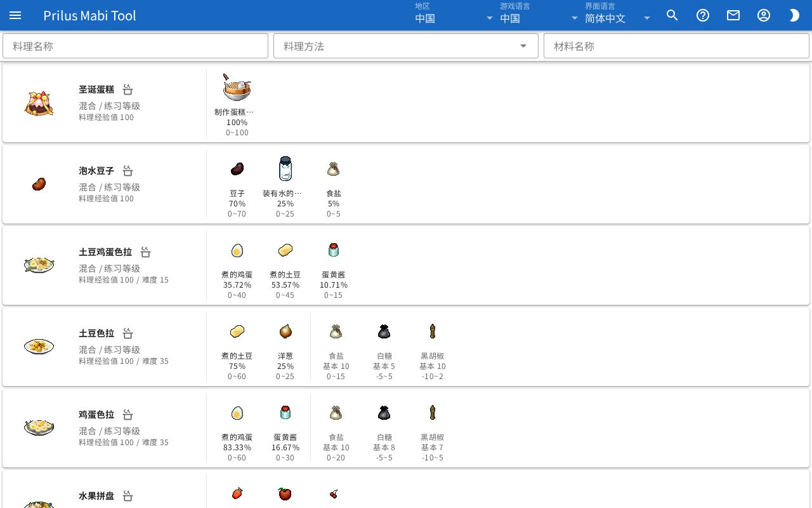Select the 制作蛋糕 mixing bowl ingredient icon

pyautogui.click(x=237, y=88)
